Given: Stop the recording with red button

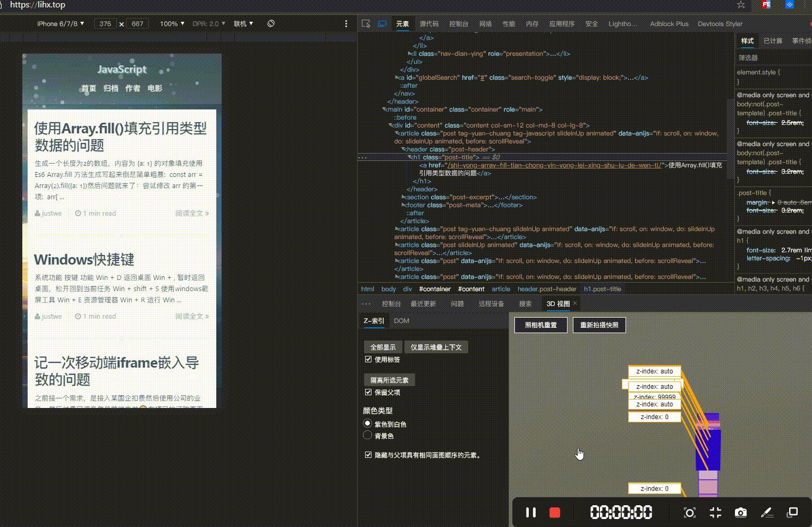Looking at the screenshot, I should pos(555,512).
